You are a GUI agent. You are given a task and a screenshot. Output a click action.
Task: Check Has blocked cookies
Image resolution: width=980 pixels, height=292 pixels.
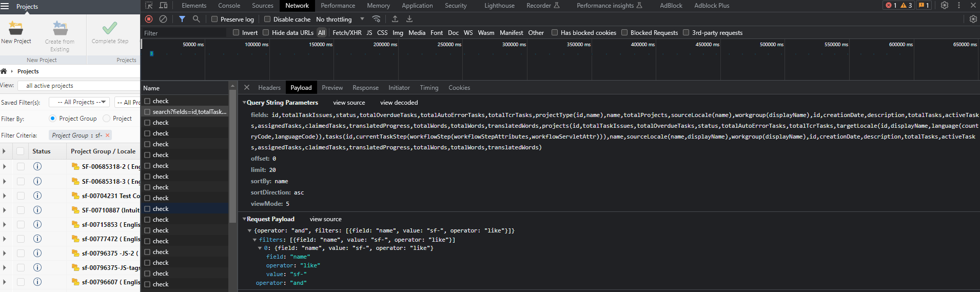point(555,32)
